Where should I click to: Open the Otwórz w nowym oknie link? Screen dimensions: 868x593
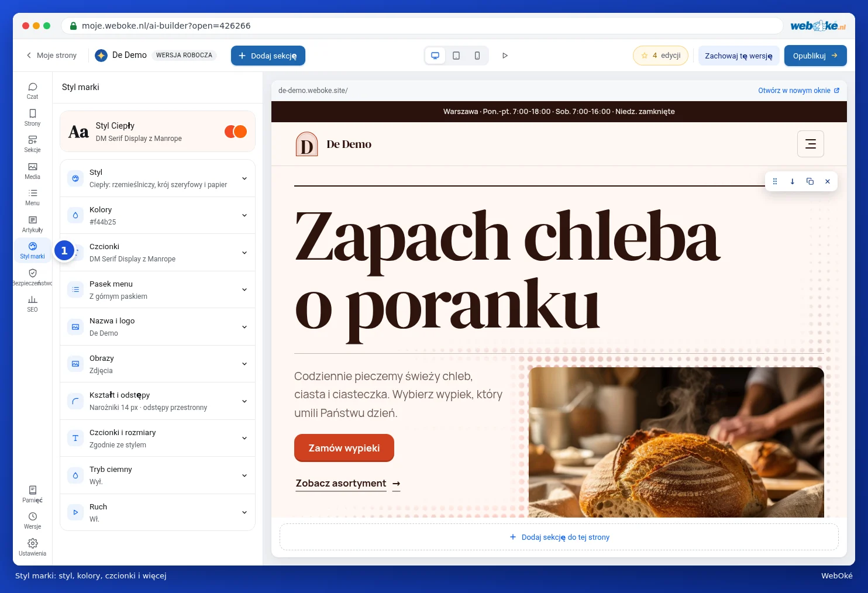pyautogui.click(x=799, y=91)
